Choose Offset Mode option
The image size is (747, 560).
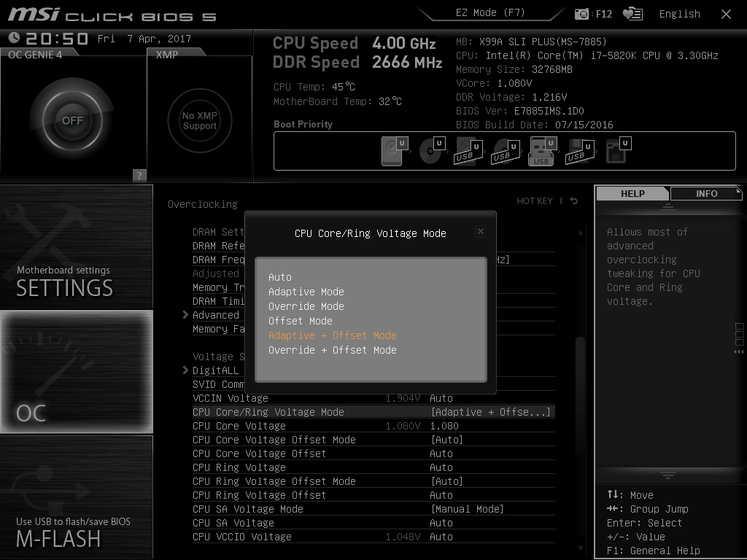tap(300, 321)
